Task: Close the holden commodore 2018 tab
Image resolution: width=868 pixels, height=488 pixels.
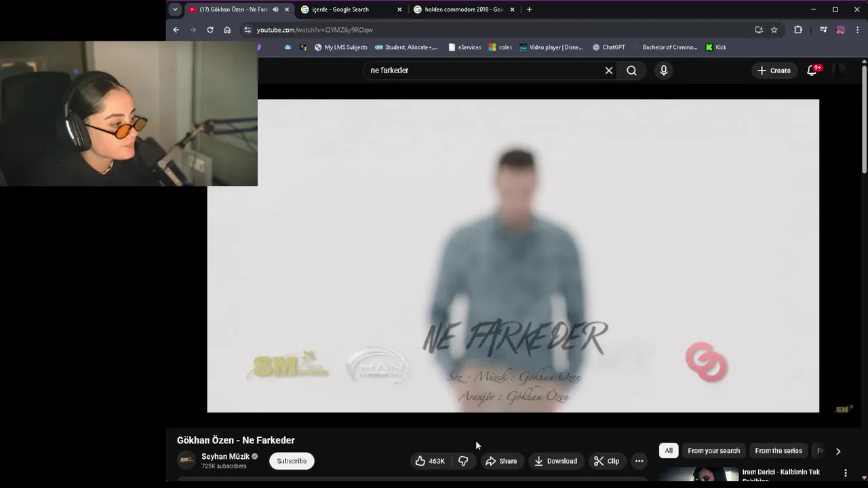Action: pos(512,9)
